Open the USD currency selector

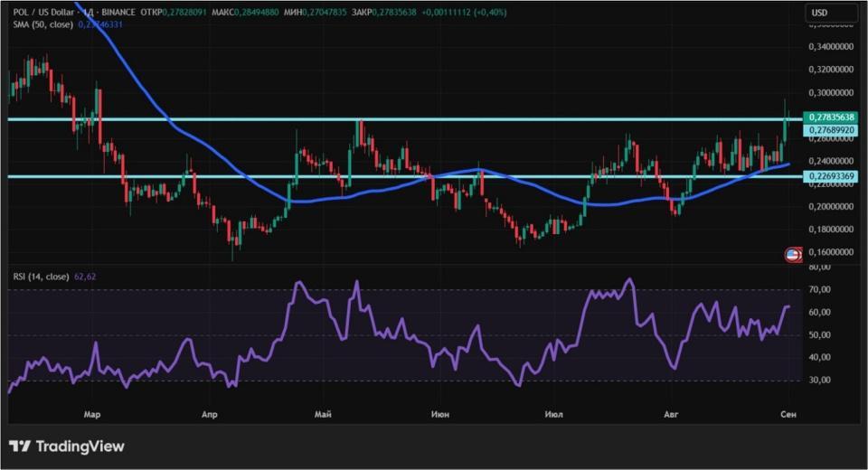pos(831,13)
